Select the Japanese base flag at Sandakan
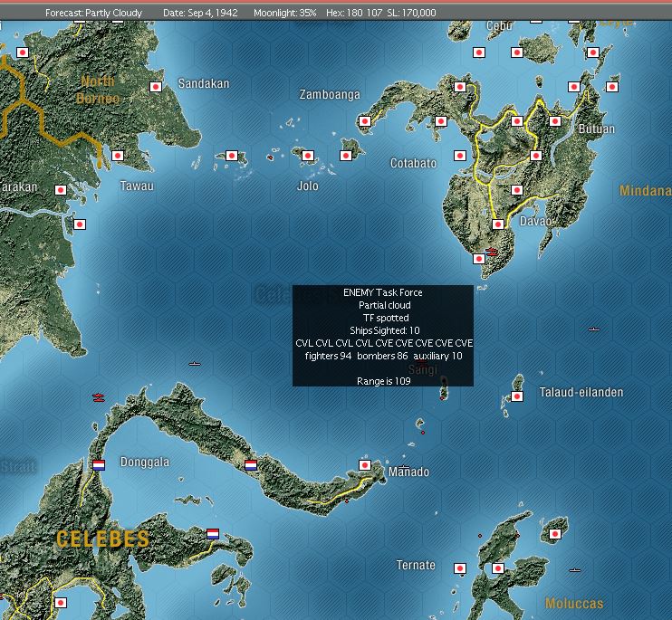Image resolution: width=672 pixels, height=620 pixels. [156, 87]
